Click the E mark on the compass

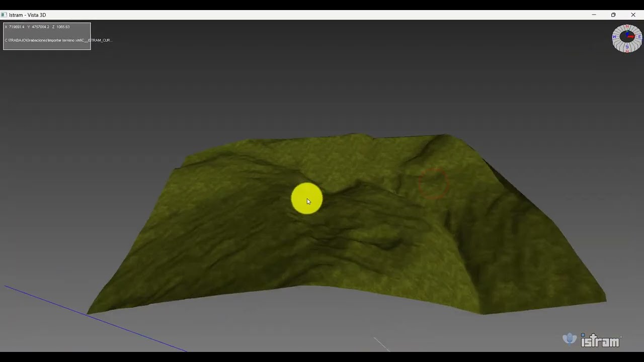639,37
